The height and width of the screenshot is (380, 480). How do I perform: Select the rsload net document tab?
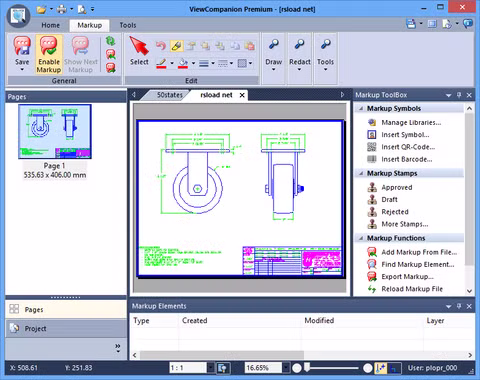click(x=216, y=95)
